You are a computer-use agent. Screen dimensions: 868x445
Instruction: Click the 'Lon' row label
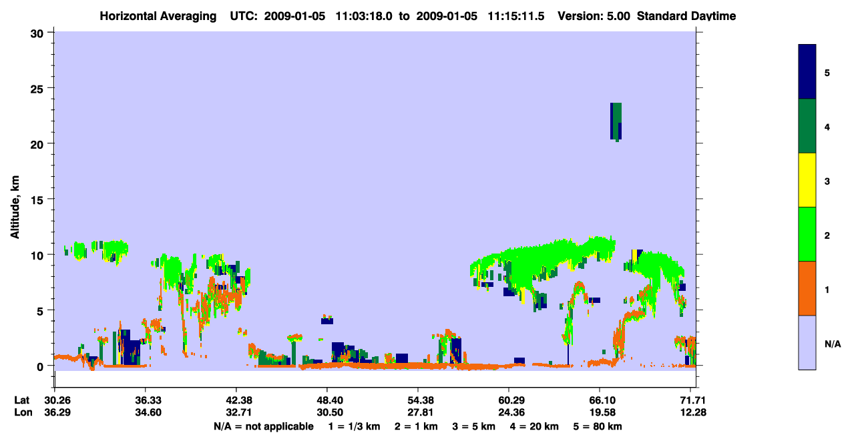tap(23, 413)
